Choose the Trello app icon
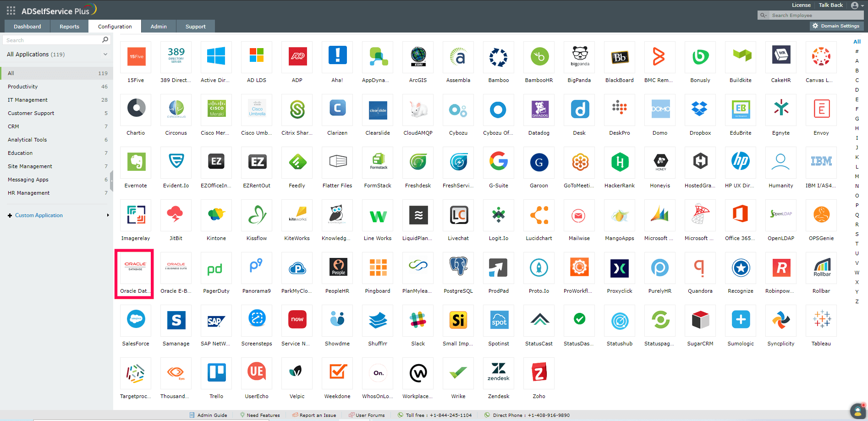 click(216, 373)
